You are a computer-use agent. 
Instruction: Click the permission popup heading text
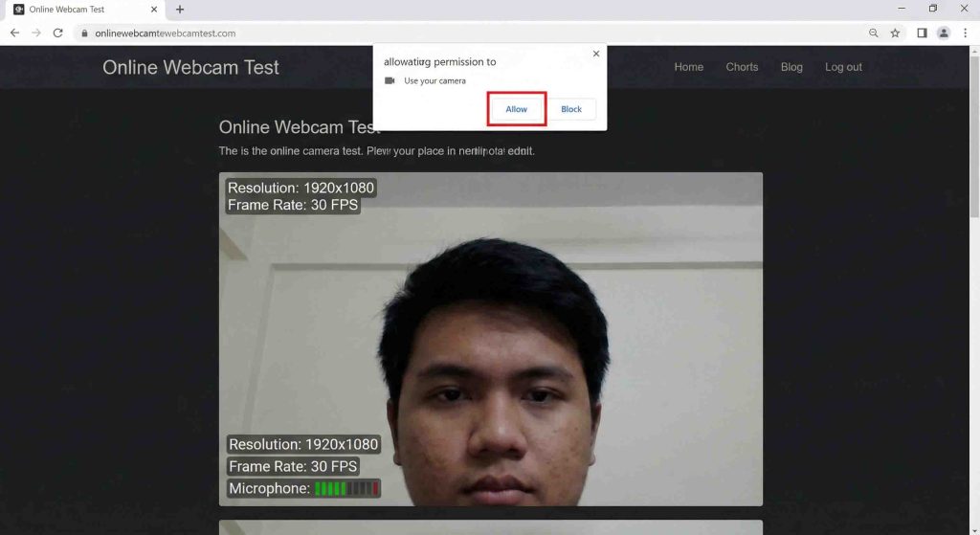440,62
